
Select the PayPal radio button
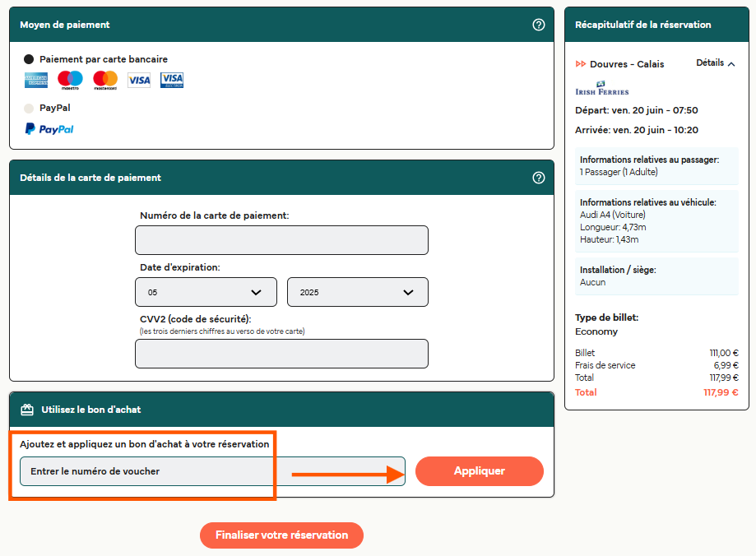click(29, 108)
